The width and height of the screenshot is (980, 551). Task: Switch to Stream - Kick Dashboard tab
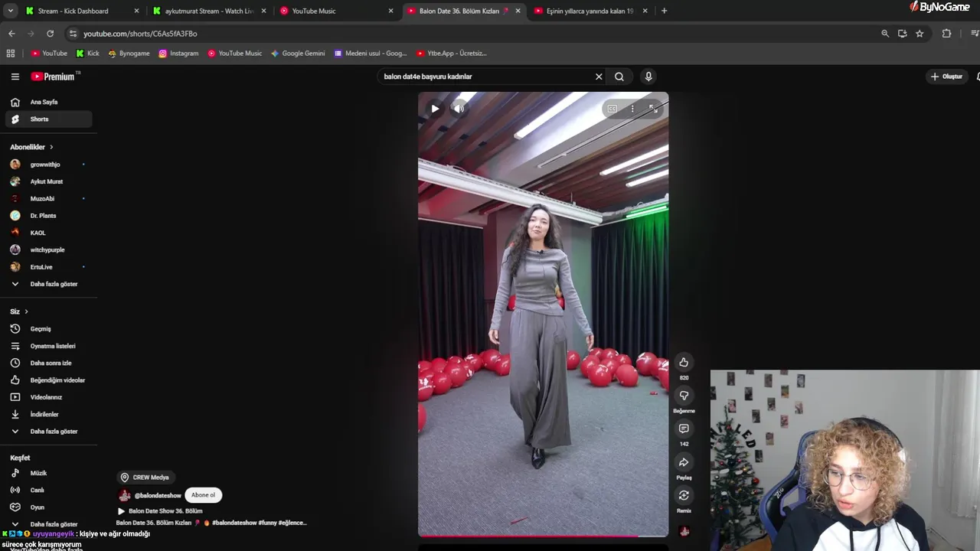81,11
